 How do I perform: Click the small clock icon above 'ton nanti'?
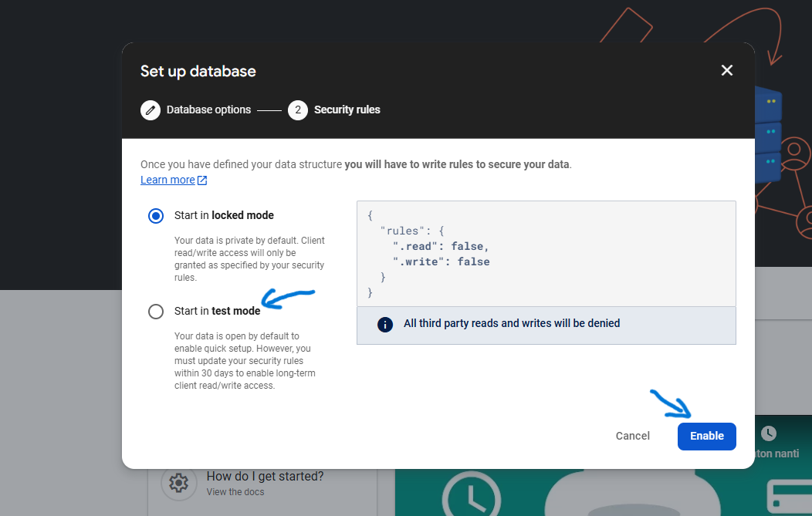coord(768,433)
